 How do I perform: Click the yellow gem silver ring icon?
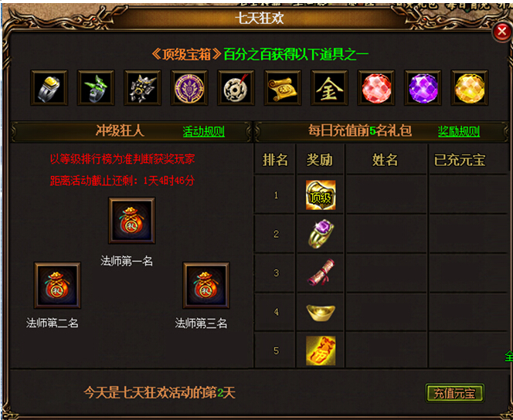pyautogui.click(x=49, y=87)
